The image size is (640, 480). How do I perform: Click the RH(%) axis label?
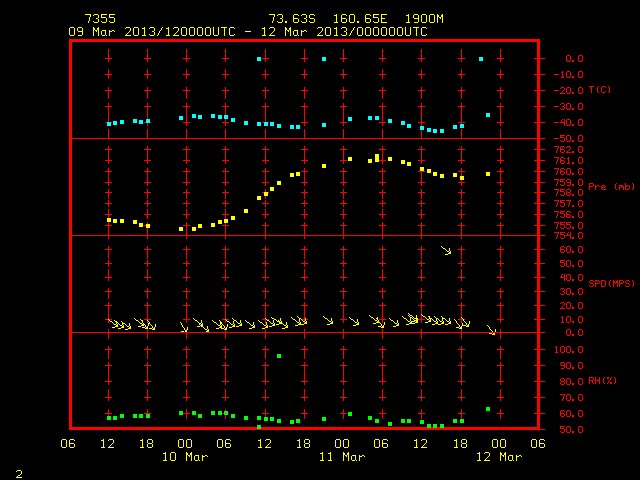(x=602, y=381)
